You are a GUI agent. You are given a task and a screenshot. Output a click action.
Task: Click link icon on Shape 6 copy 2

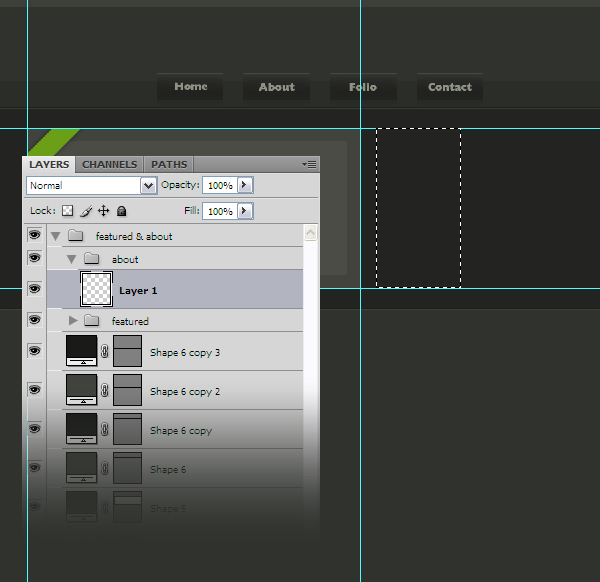tap(104, 390)
